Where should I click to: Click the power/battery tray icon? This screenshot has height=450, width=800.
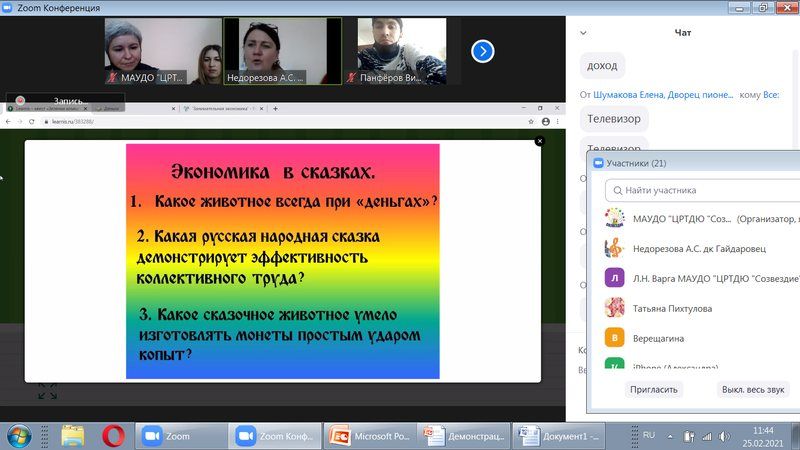(x=689, y=437)
